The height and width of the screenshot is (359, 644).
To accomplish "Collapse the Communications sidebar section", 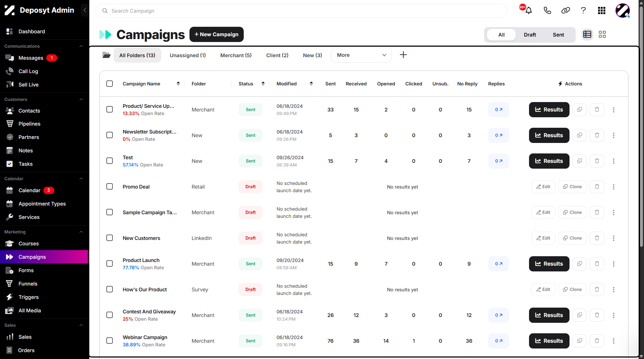I will (81, 46).
